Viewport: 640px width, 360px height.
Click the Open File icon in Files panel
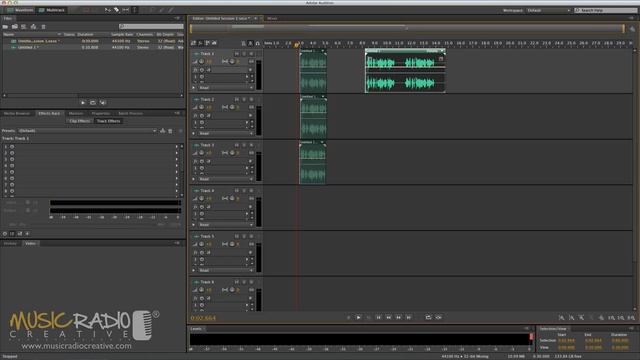pos(5,27)
